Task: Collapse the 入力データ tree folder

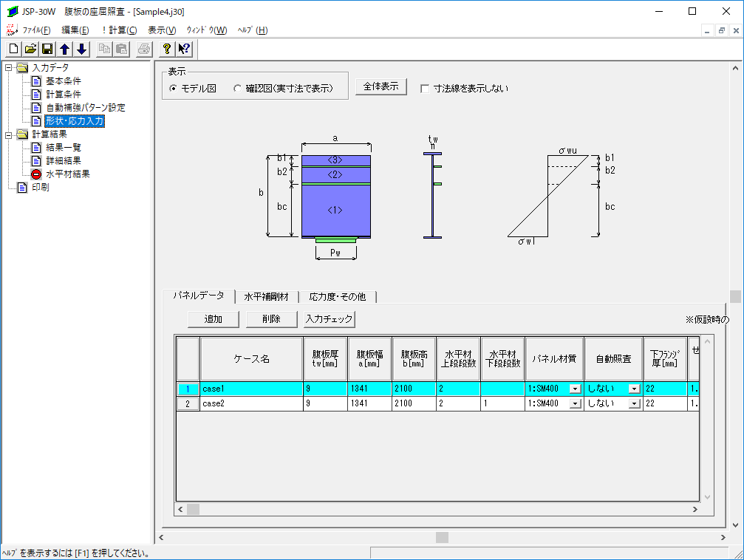Action: pyautogui.click(x=8, y=68)
